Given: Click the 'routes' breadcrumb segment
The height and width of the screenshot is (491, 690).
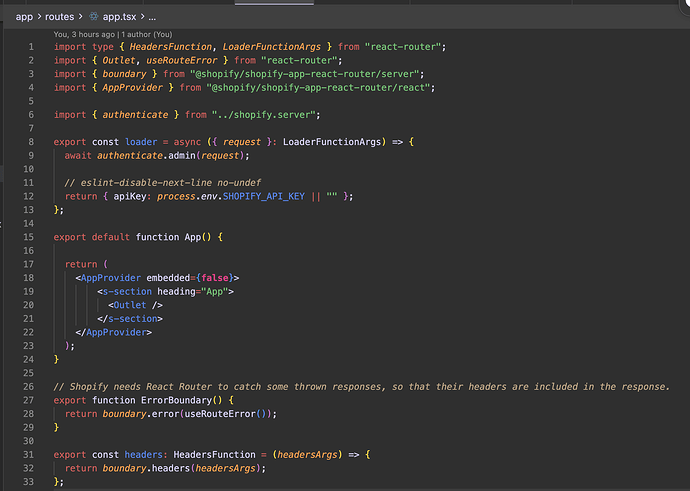Looking at the screenshot, I should 59,17.
